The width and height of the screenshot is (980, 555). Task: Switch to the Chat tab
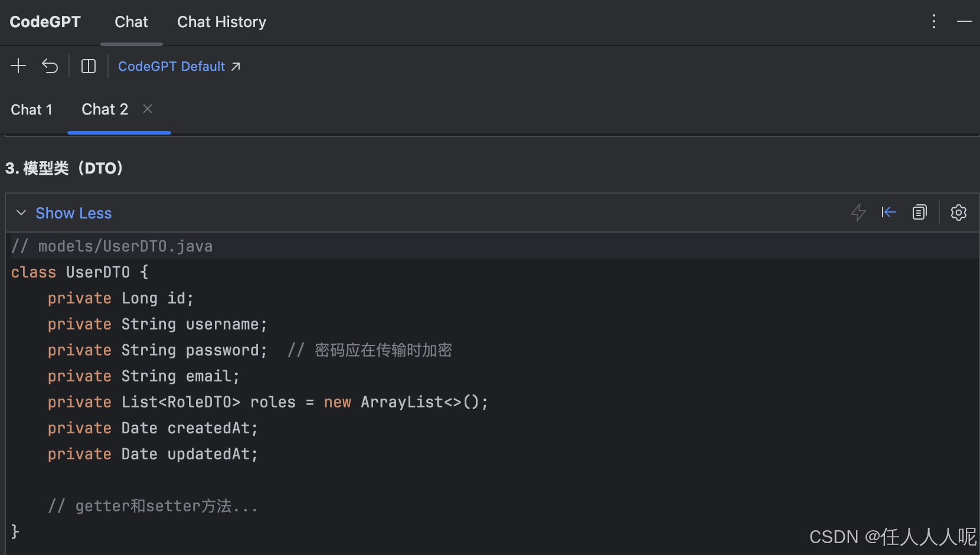131,22
